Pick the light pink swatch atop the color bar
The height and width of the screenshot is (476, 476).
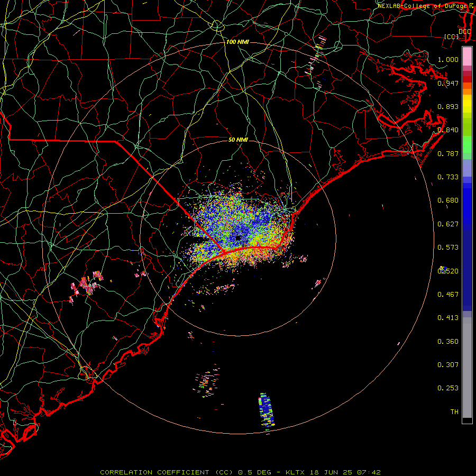click(x=467, y=57)
